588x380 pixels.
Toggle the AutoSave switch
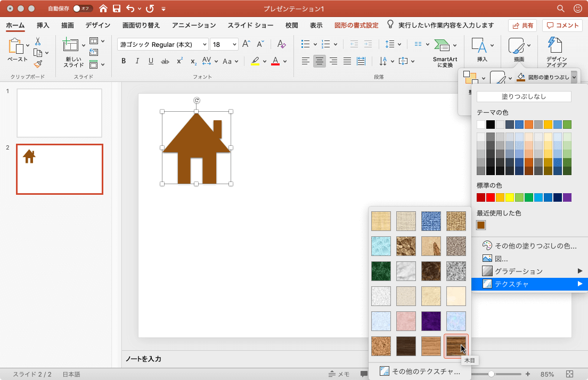pos(83,9)
